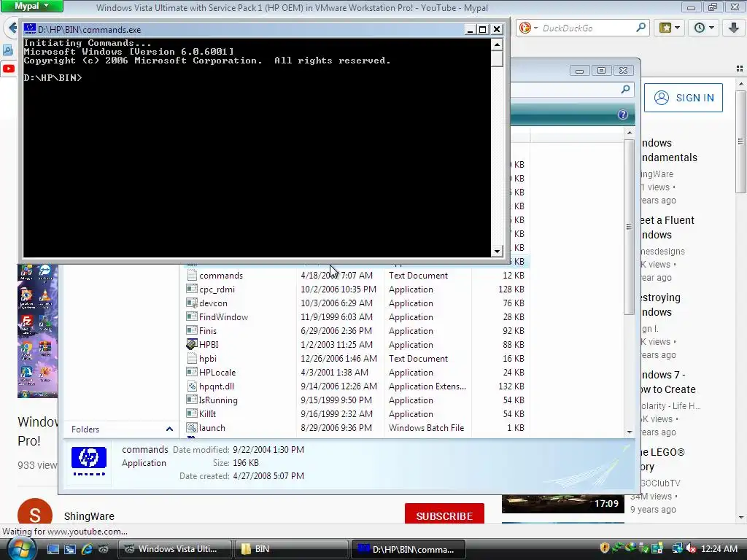Open the Mypal application menu button
The image size is (747, 560).
[x=32, y=6]
